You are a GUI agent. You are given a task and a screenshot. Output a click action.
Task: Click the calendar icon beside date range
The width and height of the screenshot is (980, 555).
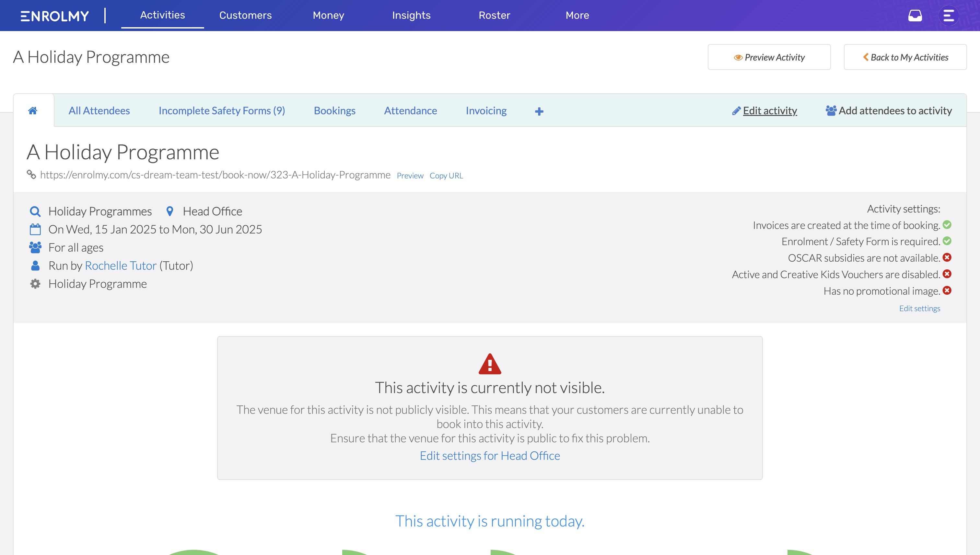pos(35,230)
